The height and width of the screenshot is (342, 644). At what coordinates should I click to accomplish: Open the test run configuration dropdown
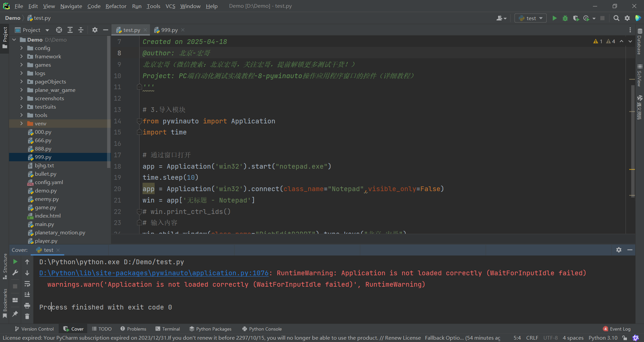[531, 18]
